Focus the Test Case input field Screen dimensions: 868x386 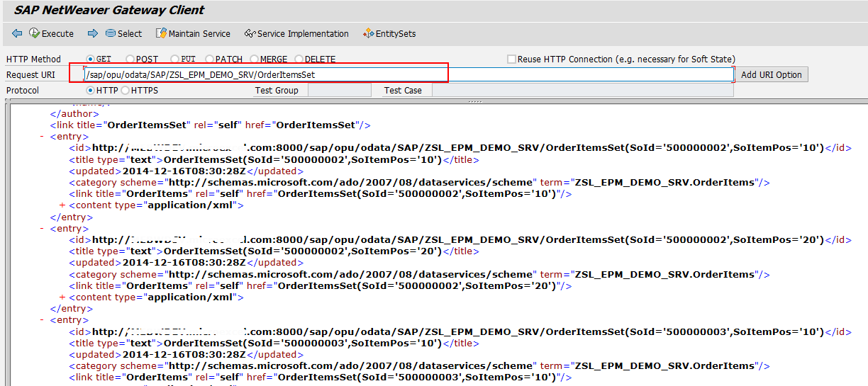click(582, 91)
